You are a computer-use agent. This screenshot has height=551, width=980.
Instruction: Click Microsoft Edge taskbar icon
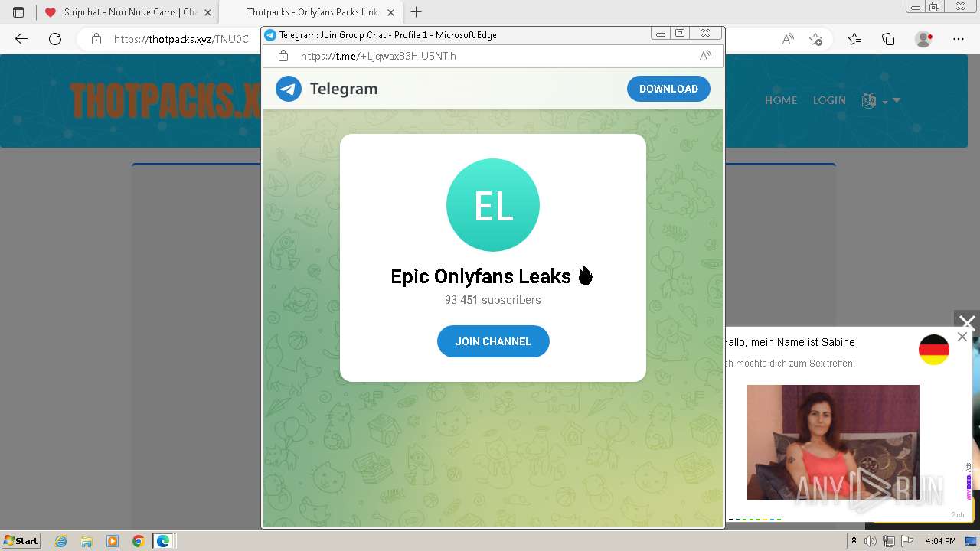pyautogui.click(x=163, y=541)
